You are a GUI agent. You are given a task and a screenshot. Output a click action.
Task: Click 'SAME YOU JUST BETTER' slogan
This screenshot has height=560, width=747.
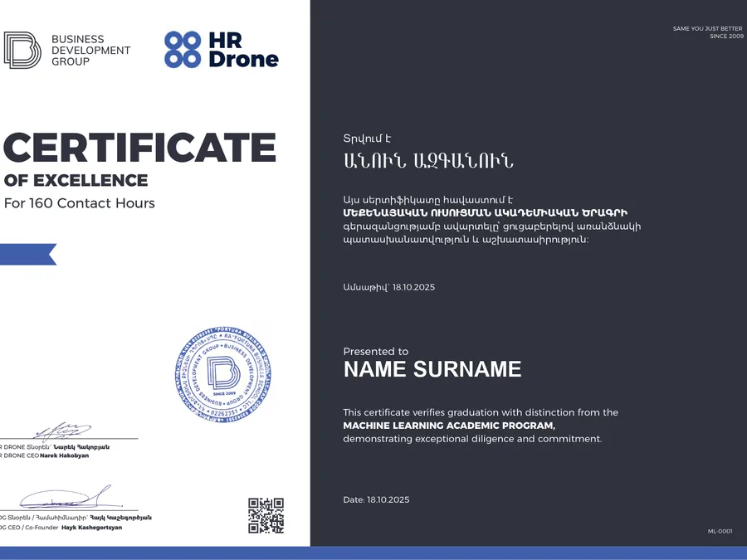pos(707,28)
